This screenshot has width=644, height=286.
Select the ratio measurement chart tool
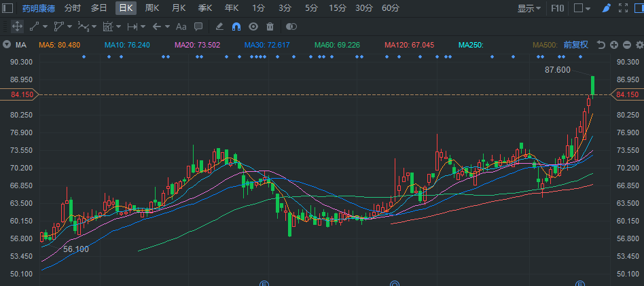click(107, 26)
